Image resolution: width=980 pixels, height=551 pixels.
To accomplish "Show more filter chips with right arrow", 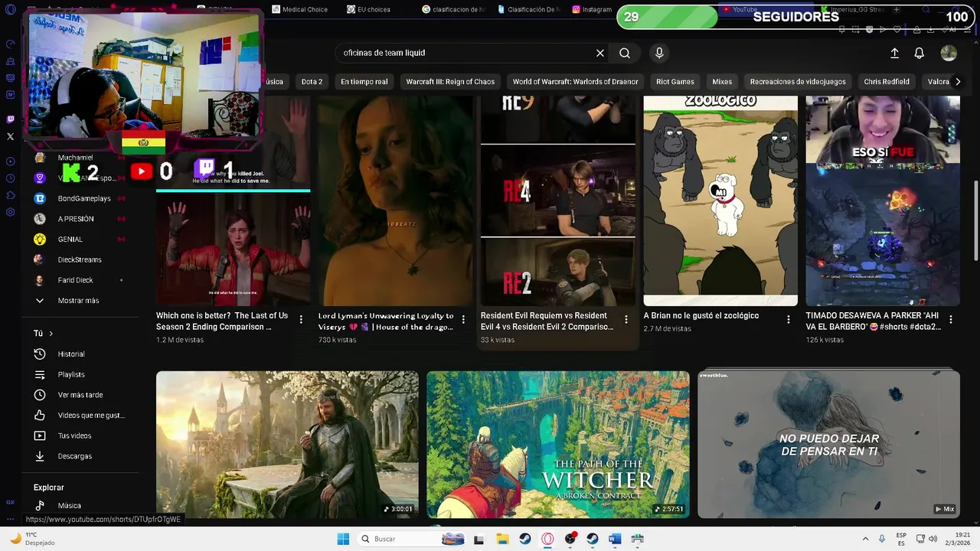I will coord(957,82).
